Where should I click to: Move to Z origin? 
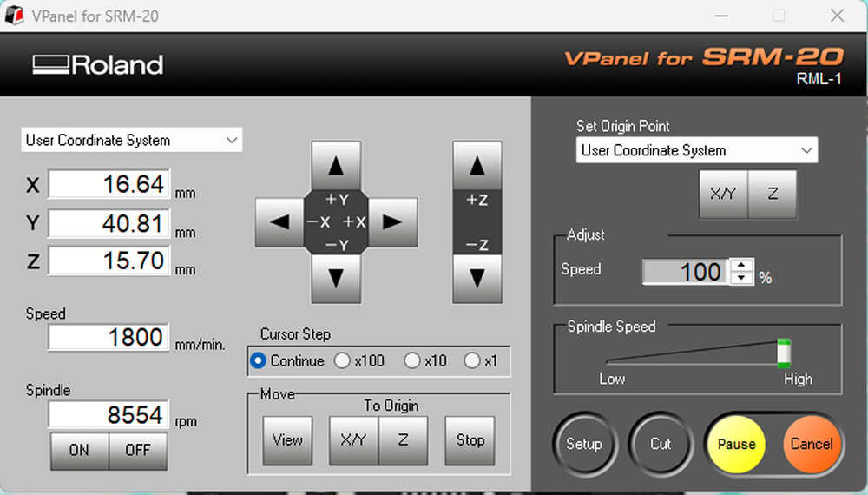(x=403, y=440)
